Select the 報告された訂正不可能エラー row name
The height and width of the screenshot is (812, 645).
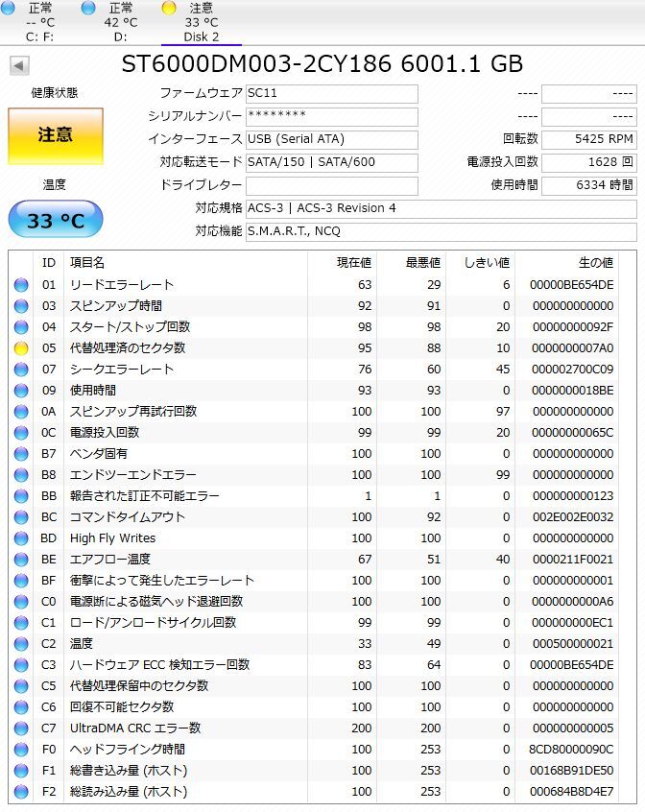[145, 496]
